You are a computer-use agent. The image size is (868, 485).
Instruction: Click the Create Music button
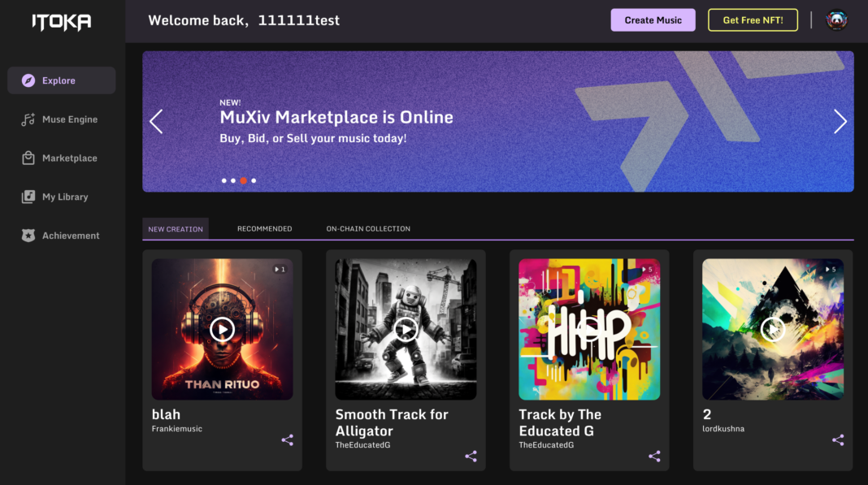pyautogui.click(x=653, y=19)
